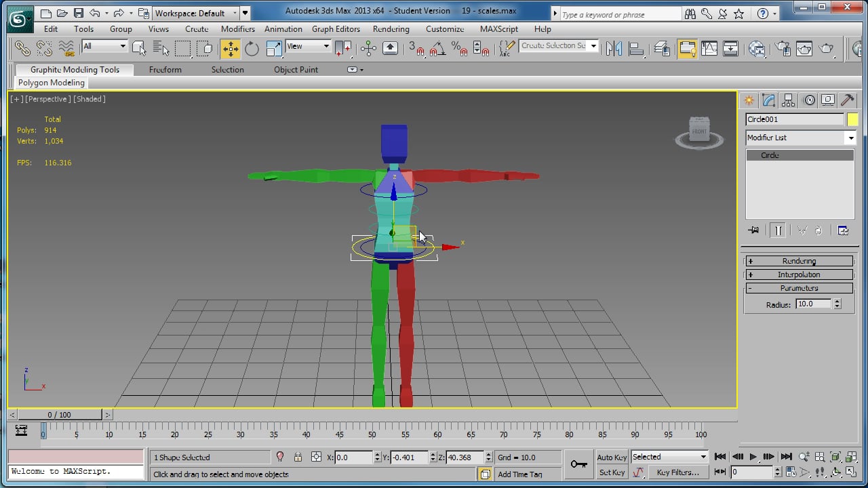Open the Modifier List dropdown
Viewport: 868px width, 488px height.
coord(800,138)
